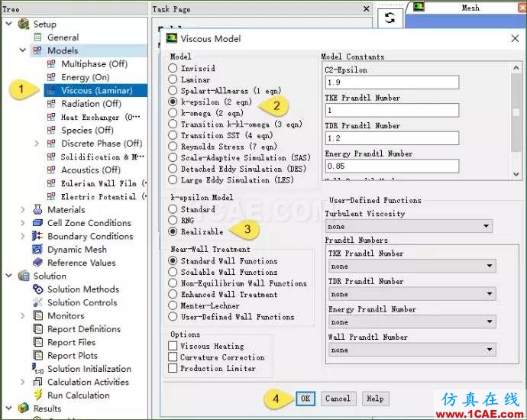Click the Model Constants scroll down arrow
527x420 pixels.
(x=516, y=174)
